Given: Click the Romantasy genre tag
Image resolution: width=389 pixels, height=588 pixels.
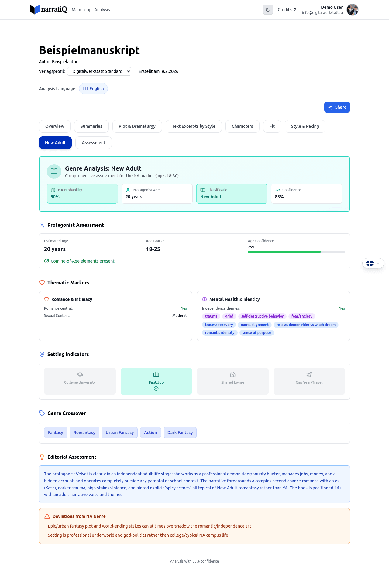Looking at the screenshot, I should [x=84, y=433].
